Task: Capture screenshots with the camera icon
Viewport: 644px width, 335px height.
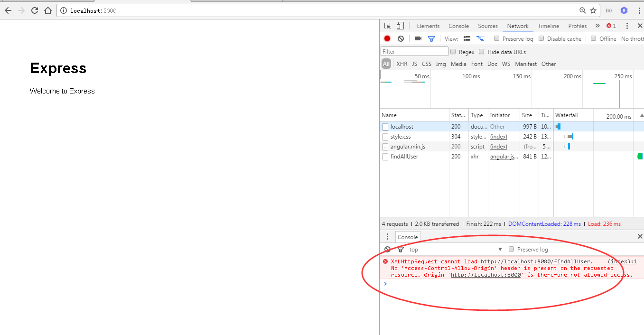Action: pyautogui.click(x=418, y=38)
